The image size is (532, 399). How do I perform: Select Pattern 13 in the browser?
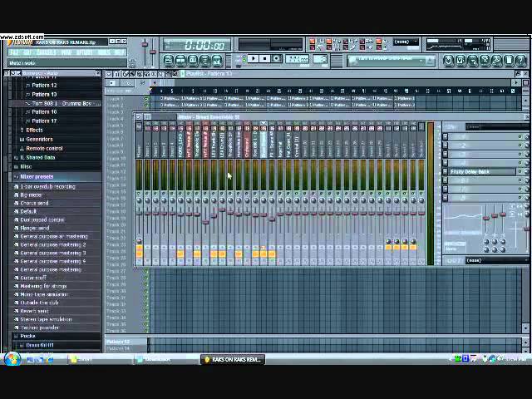[44, 94]
